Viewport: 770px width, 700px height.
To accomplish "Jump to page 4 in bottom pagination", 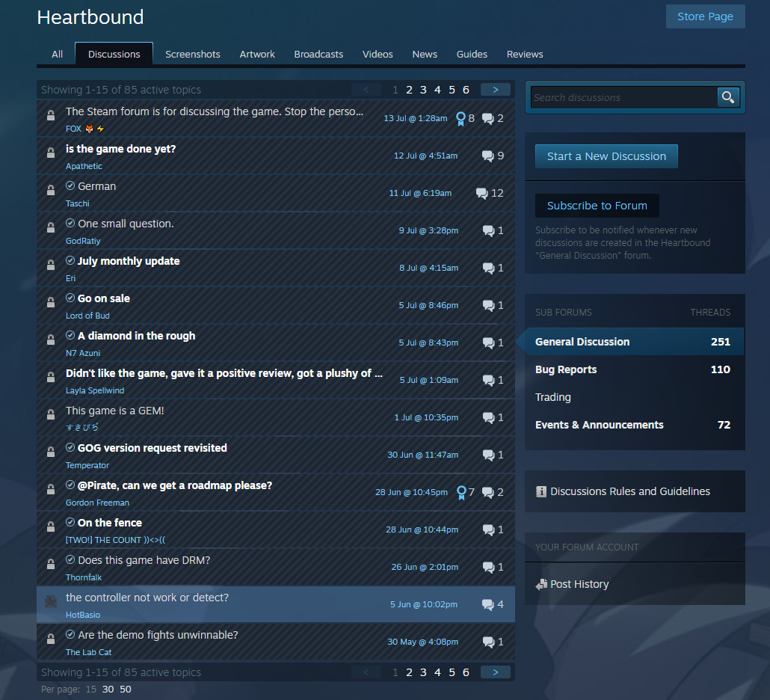I will click(437, 672).
